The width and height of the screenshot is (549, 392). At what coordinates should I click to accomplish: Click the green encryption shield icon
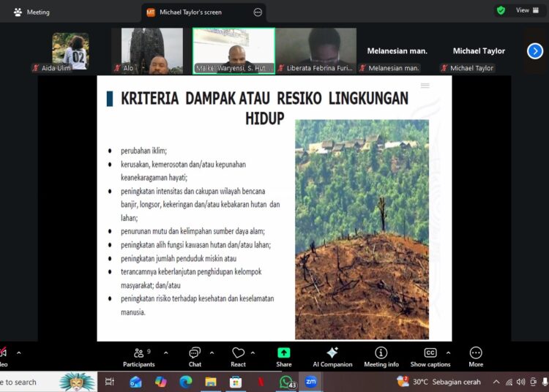tap(501, 10)
